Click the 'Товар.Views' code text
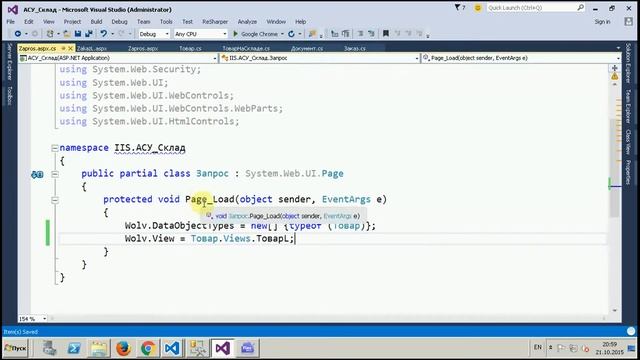640x360 pixels. (220, 238)
